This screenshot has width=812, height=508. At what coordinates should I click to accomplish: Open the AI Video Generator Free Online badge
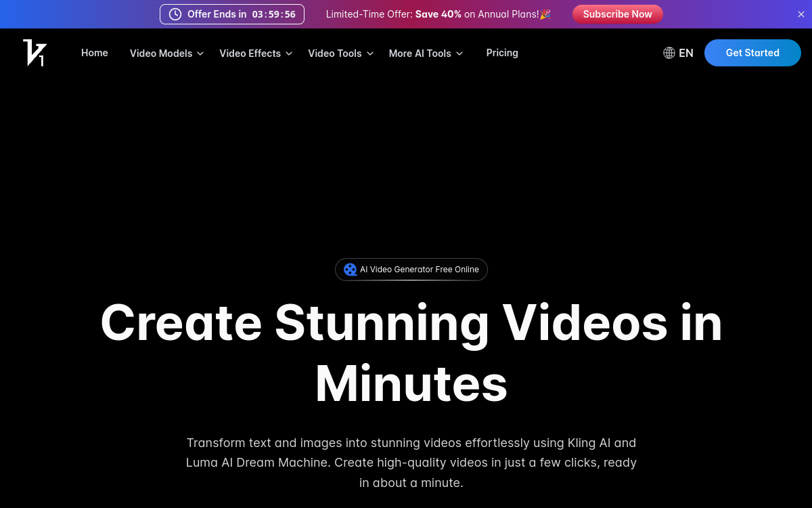(x=411, y=269)
